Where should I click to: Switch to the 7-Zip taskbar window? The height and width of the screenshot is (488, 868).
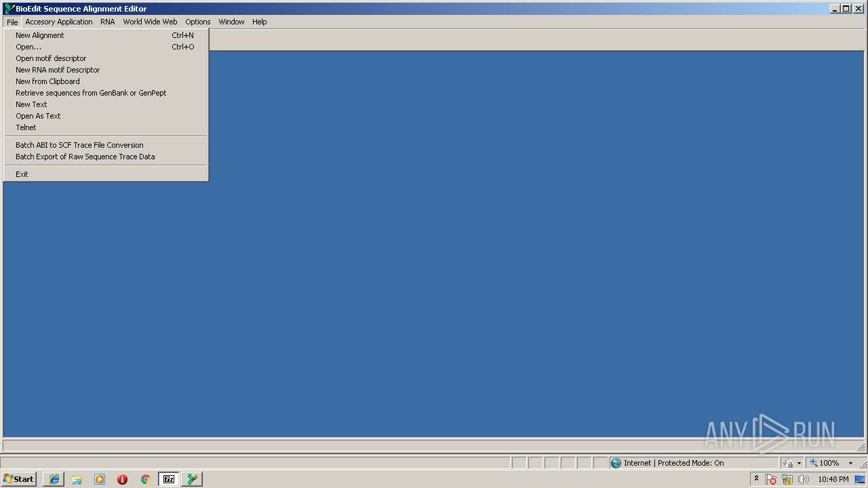click(x=168, y=479)
